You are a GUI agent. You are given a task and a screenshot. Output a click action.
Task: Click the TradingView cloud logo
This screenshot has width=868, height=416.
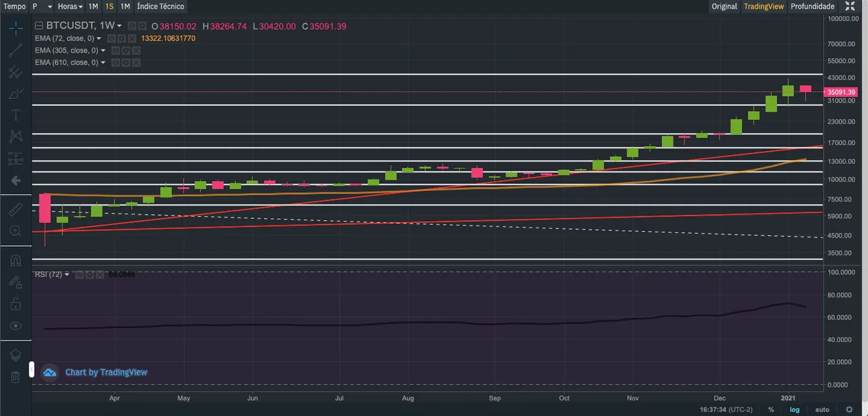(50, 372)
